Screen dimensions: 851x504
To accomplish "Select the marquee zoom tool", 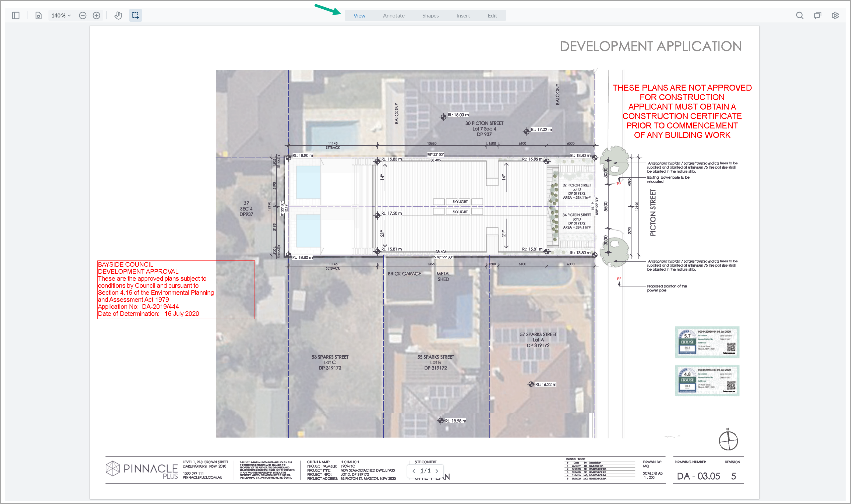I will tap(135, 15).
